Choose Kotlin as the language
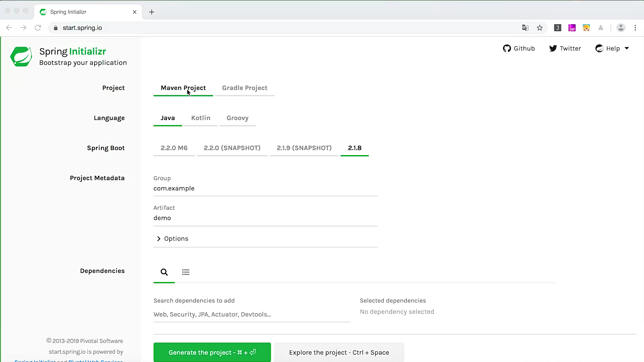This screenshot has height=362, width=644. [x=201, y=118]
